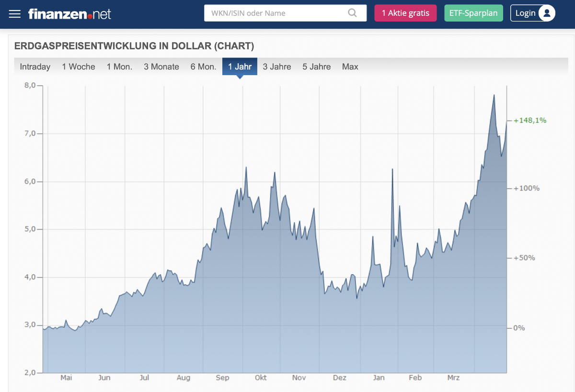Viewport: 575px width, 392px height.
Task: Click the finanzen.net logo
Action: 69,13
